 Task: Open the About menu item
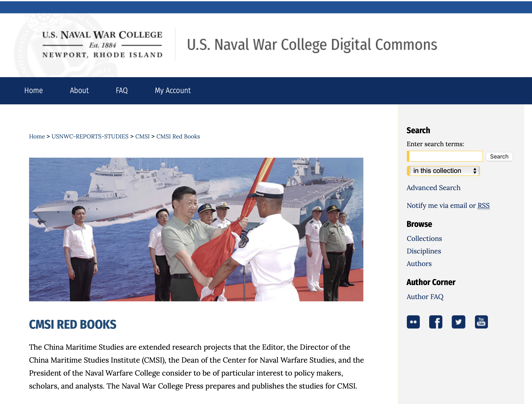coord(79,91)
